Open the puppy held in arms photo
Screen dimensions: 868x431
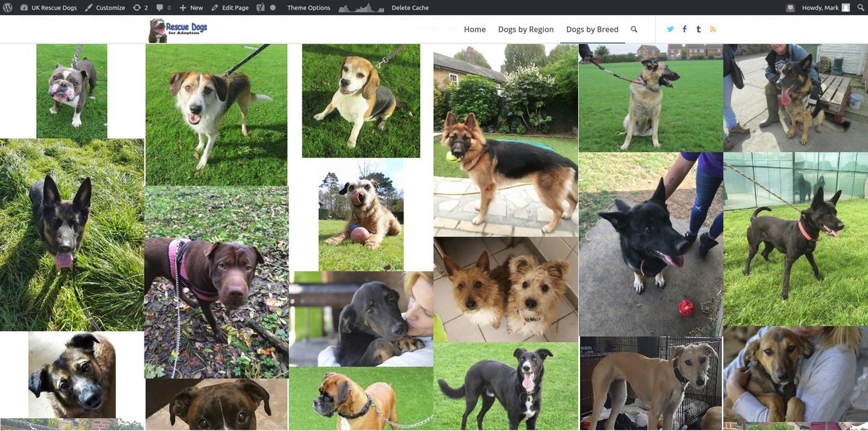point(796,375)
